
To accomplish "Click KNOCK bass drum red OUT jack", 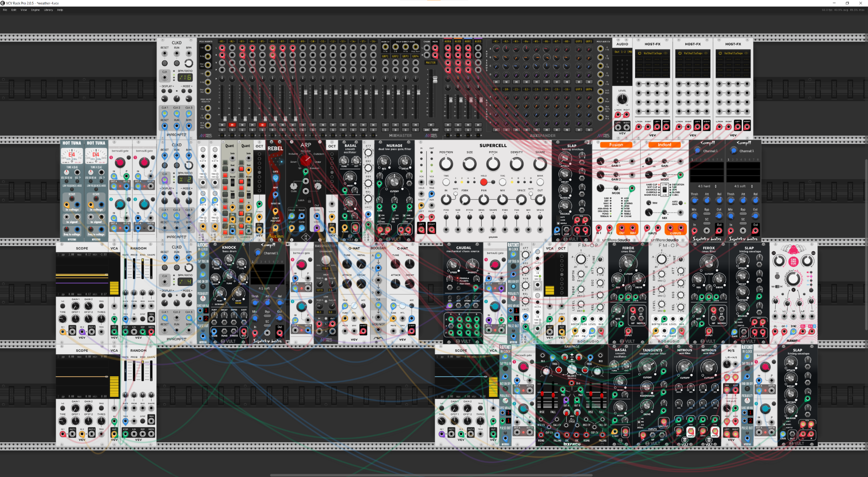I will tap(244, 331).
